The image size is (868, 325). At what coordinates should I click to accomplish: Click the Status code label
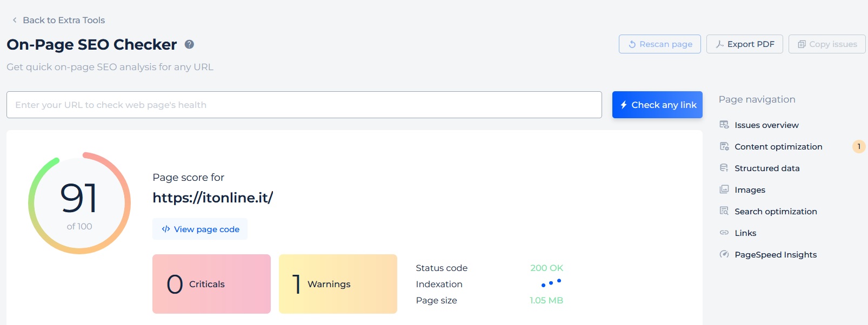click(442, 268)
